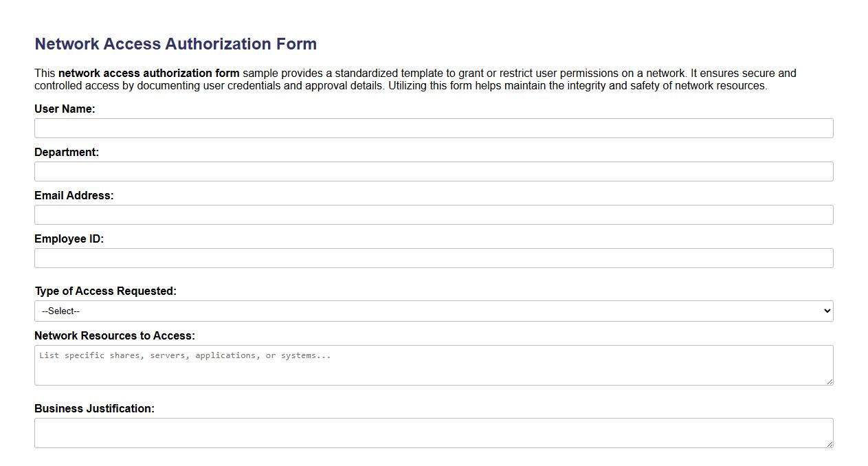Image resolution: width=868 pixels, height=466 pixels.
Task: Click the Email Address label
Action: coord(74,195)
